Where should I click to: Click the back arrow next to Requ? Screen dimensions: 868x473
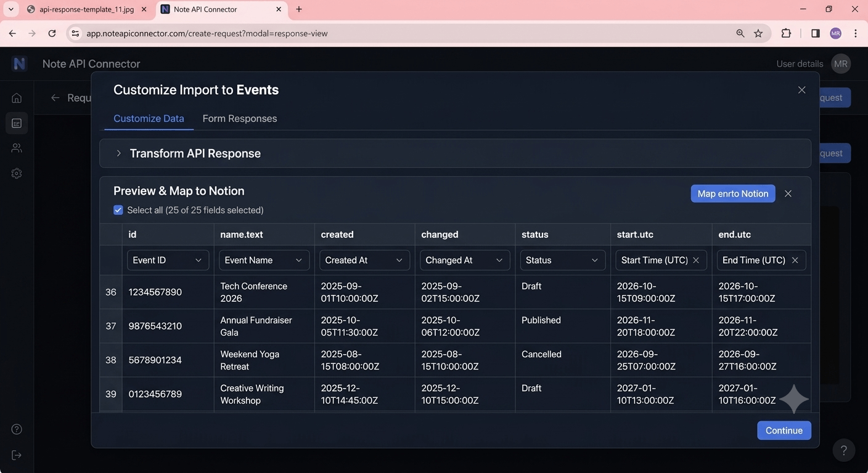(x=55, y=97)
